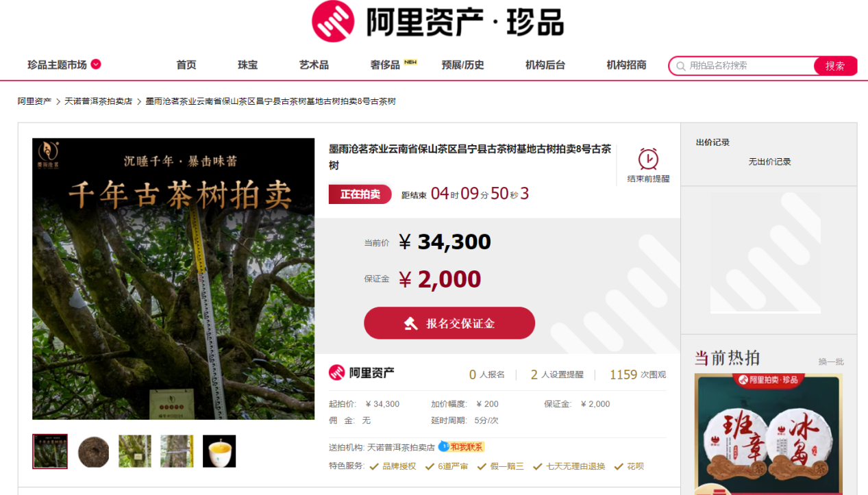Open the 艺术品 menu tab
This screenshot has width=868, height=495.
[314, 65]
